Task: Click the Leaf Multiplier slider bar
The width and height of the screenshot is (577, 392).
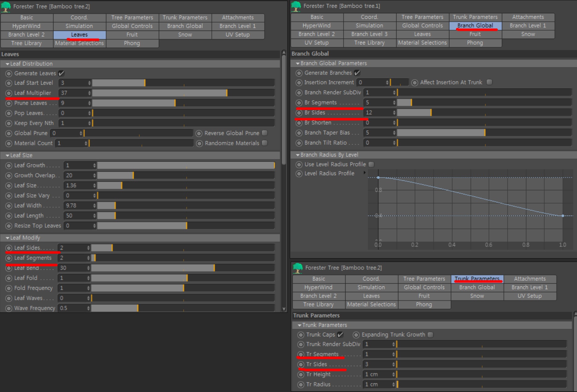Action: 183,93
